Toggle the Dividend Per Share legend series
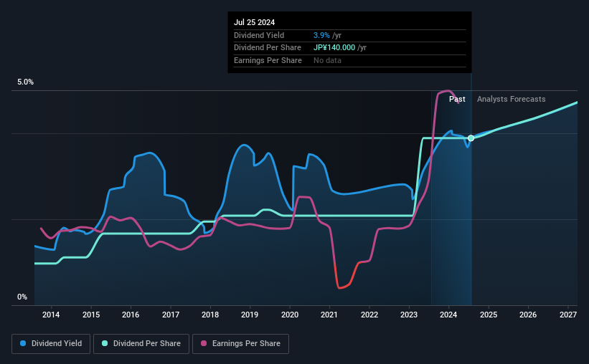The width and height of the screenshot is (589, 364). [141, 344]
